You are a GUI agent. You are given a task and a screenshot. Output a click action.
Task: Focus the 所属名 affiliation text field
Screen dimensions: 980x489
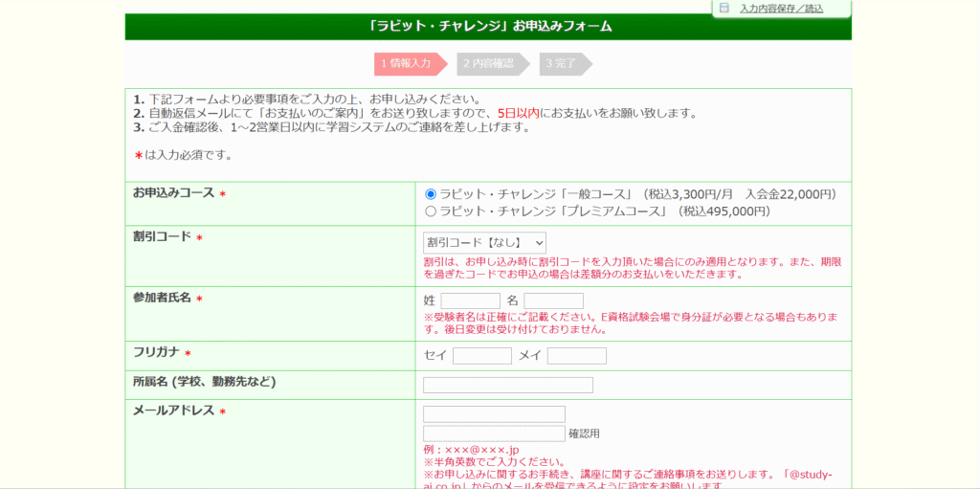point(507,385)
